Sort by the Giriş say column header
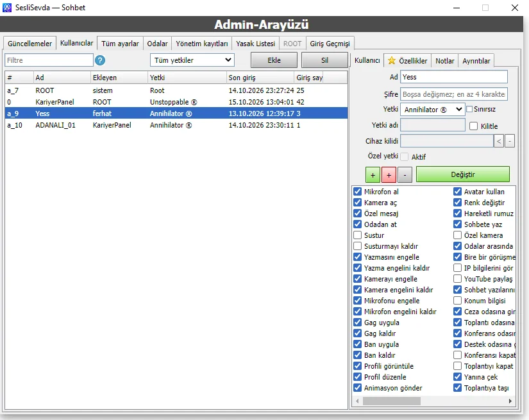The width and height of the screenshot is (529, 420). point(308,78)
